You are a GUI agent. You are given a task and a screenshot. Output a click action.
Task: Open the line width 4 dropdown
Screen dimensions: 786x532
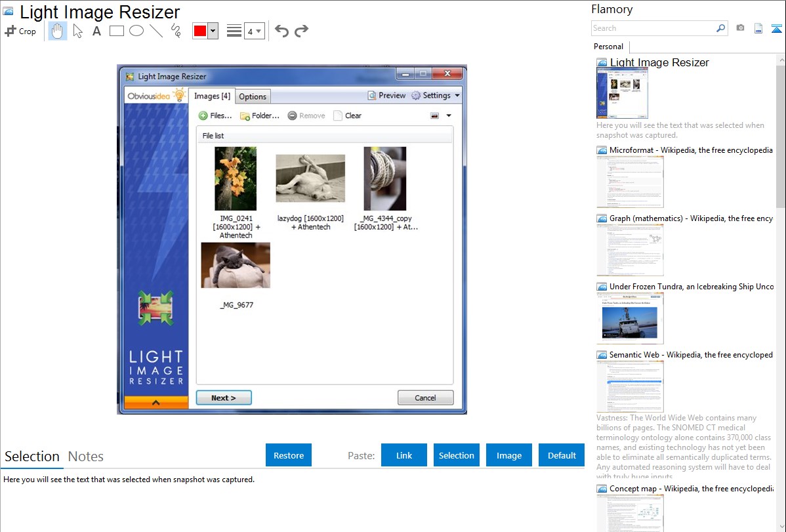[254, 31]
